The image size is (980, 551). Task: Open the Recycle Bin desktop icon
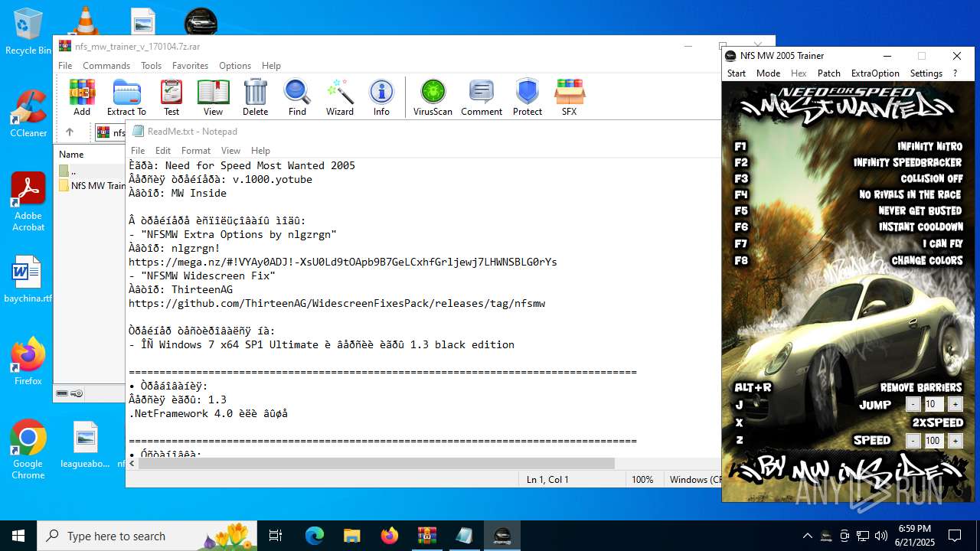click(28, 31)
